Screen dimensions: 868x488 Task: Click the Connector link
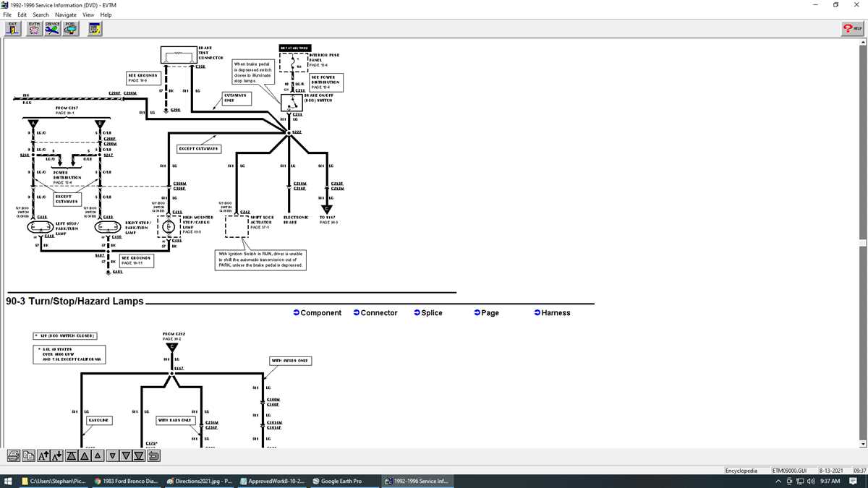(x=375, y=313)
